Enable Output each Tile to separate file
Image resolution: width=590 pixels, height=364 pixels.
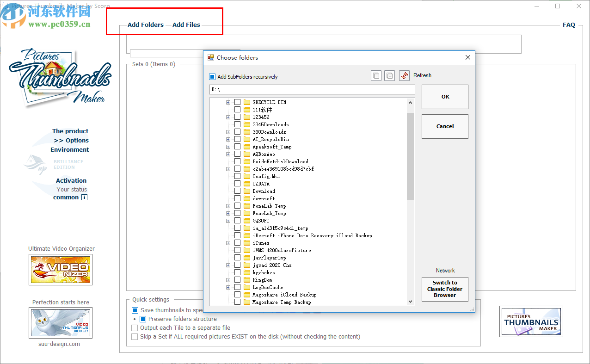point(135,328)
